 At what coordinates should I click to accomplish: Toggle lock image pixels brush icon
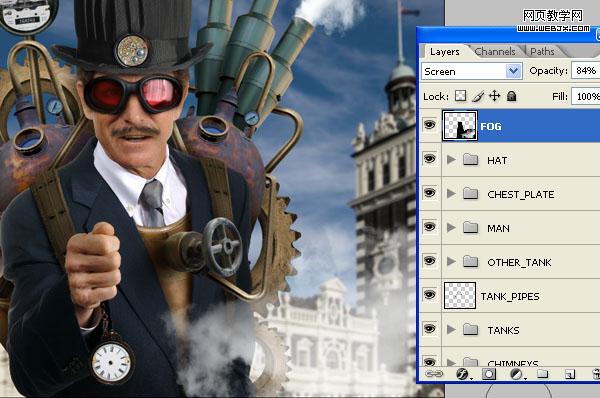click(x=478, y=96)
